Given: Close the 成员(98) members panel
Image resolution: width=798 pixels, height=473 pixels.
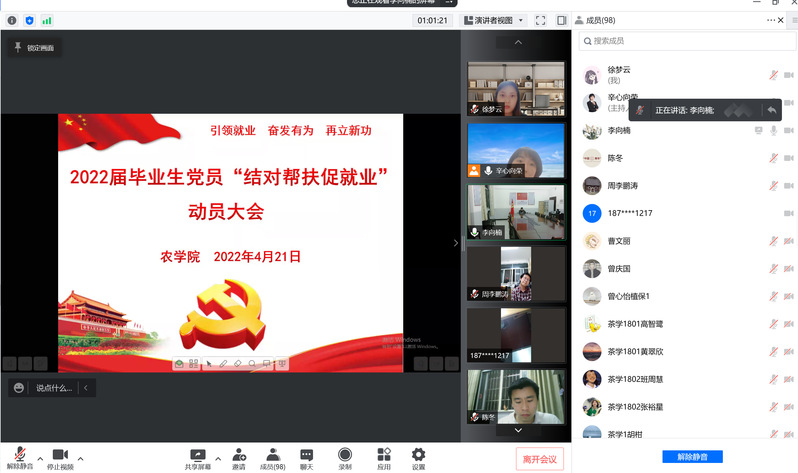Looking at the screenshot, I should [x=781, y=20].
